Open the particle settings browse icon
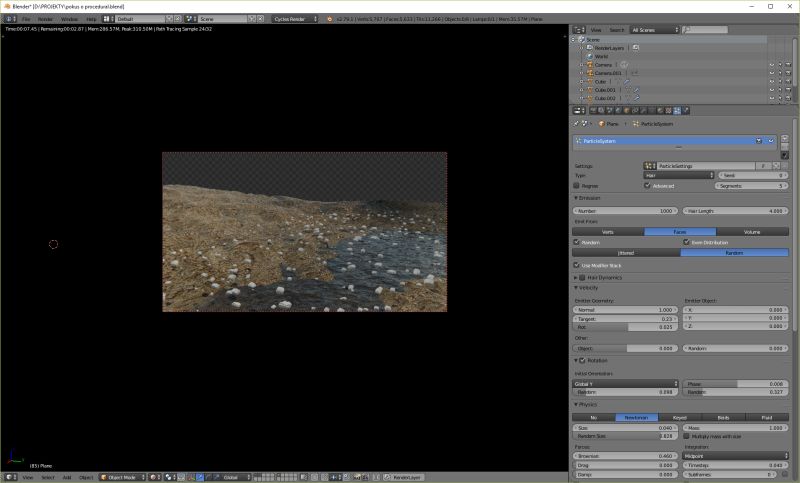The width and height of the screenshot is (800, 483). point(649,166)
